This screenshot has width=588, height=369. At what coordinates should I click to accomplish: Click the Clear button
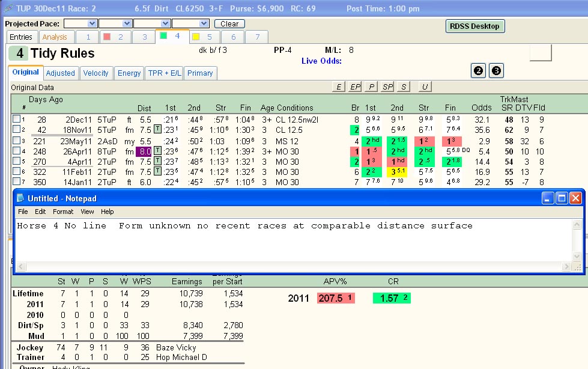[x=229, y=23]
